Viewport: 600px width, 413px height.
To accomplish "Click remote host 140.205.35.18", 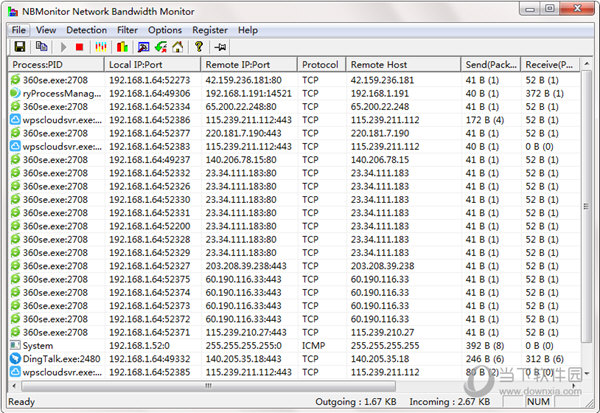I will pyautogui.click(x=380, y=359).
